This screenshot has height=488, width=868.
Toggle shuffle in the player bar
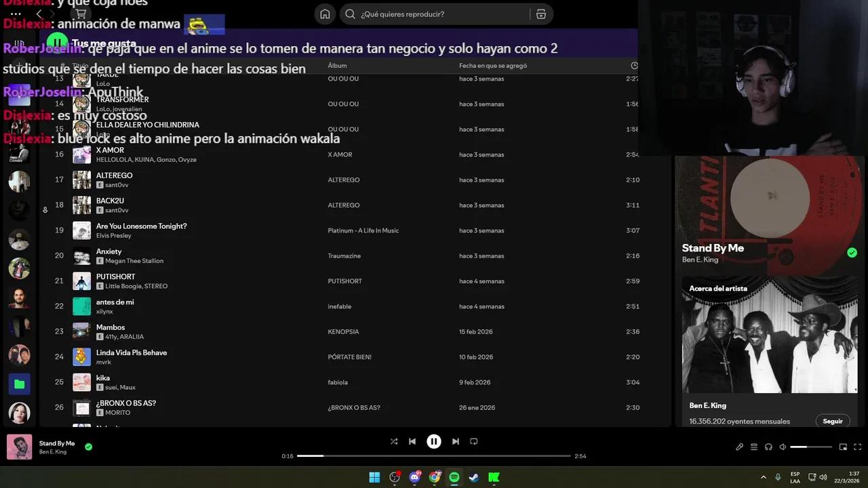coord(394,441)
